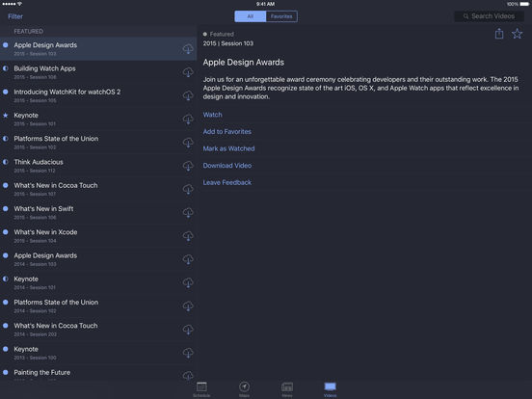
Task: Open What's New in Cocoa Touch 2015 row
Action: click(98, 189)
